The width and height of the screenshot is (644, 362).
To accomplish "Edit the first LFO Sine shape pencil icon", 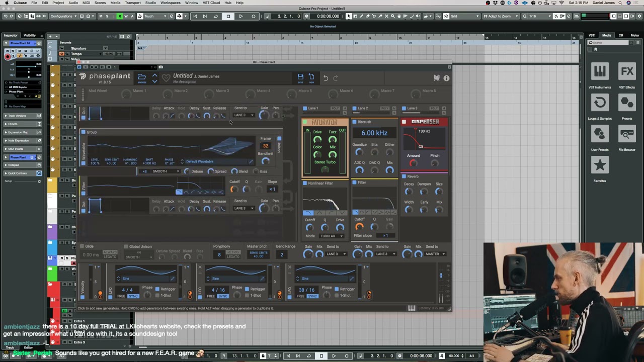I will (x=172, y=279).
